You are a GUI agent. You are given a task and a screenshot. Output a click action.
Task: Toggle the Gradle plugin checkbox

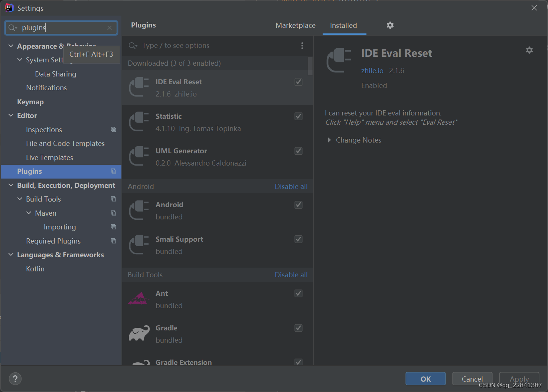299,328
